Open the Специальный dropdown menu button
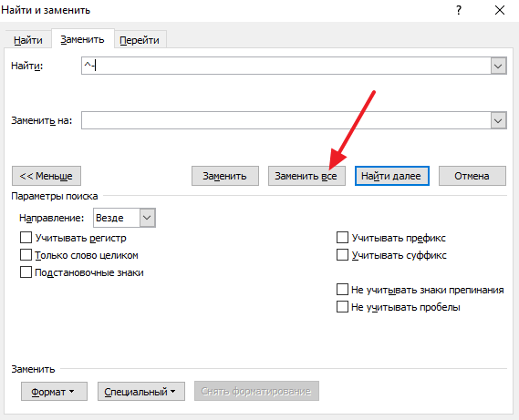The width and height of the screenshot is (519, 420). click(141, 391)
